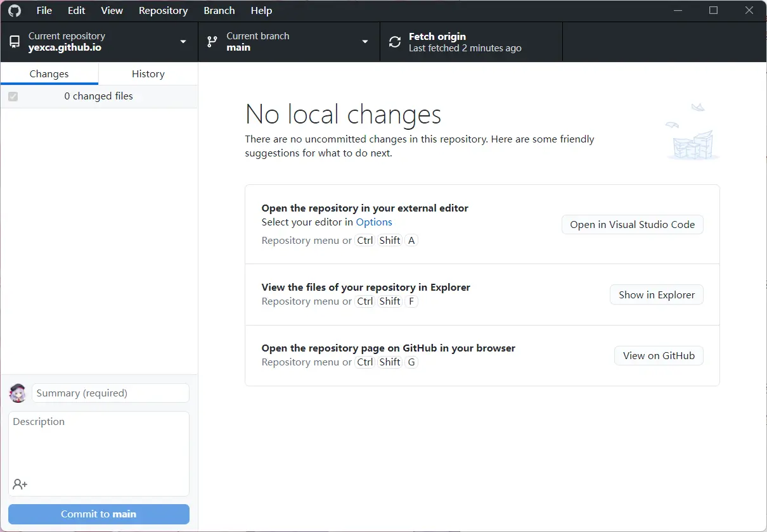Toggle the select-all changed files checkbox
The width and height of the screenshot is (767, 532).
[x=13, y=96]
